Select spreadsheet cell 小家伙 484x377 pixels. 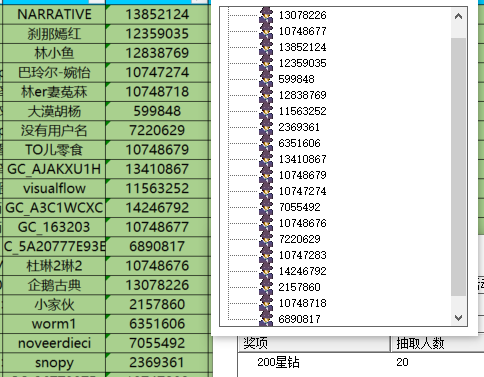(x=54, y=304)
